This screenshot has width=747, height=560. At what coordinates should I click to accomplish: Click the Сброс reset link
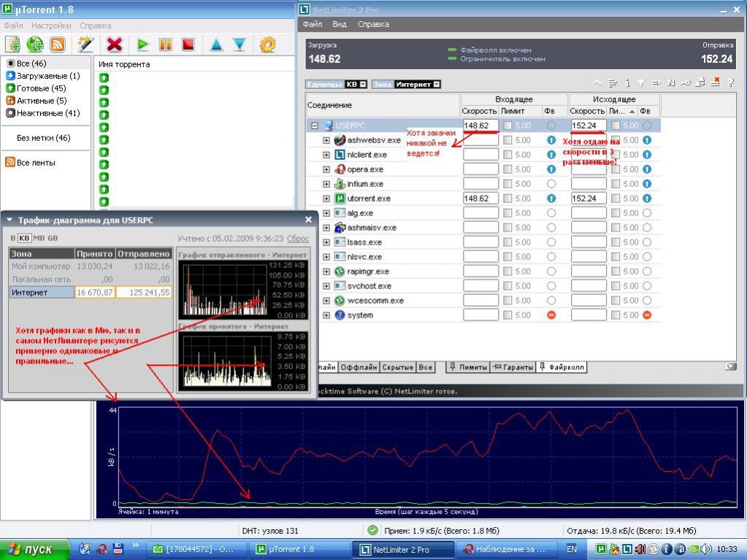coord(298,239)
